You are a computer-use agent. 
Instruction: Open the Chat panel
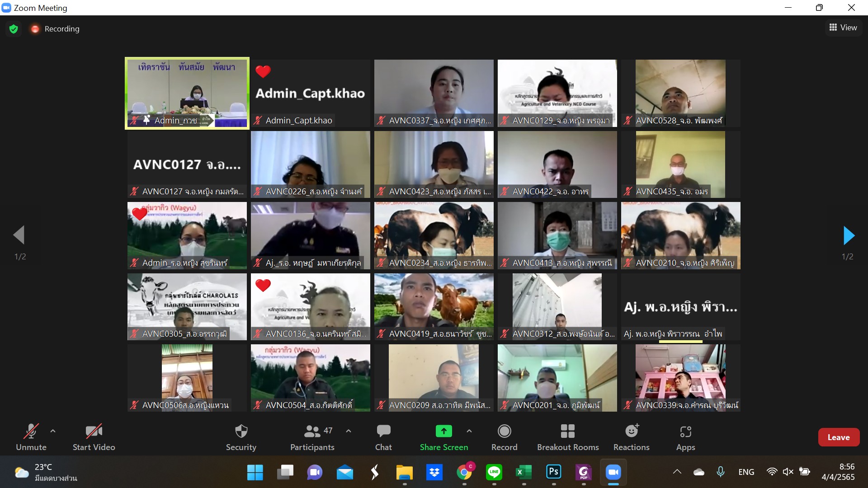(383, 437)
